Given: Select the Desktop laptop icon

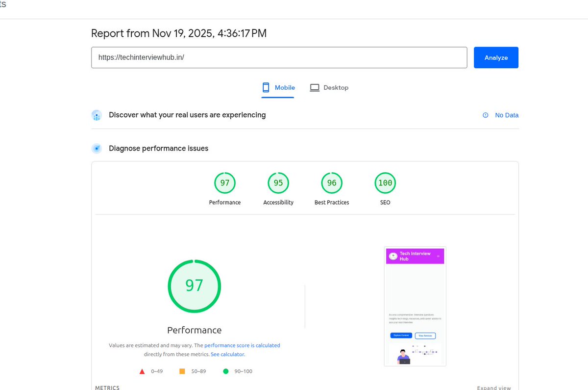Looking at the screenshot, I should click(x=314, y=87).
